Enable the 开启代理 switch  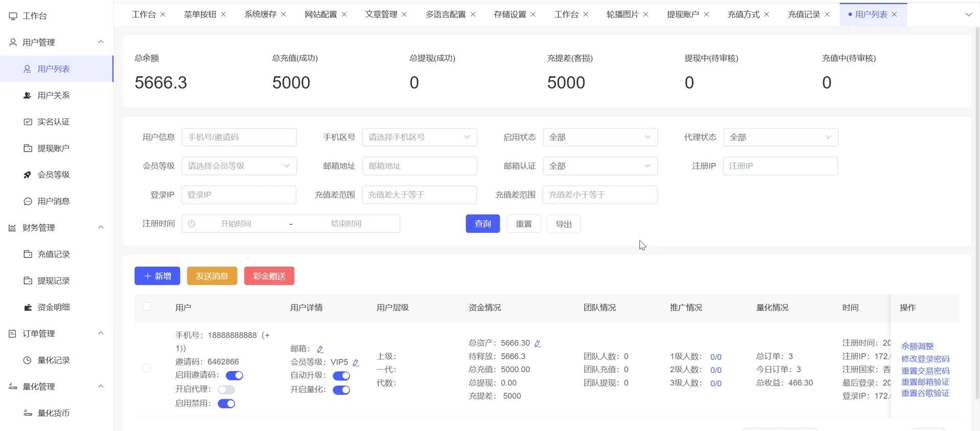(226, 390)
